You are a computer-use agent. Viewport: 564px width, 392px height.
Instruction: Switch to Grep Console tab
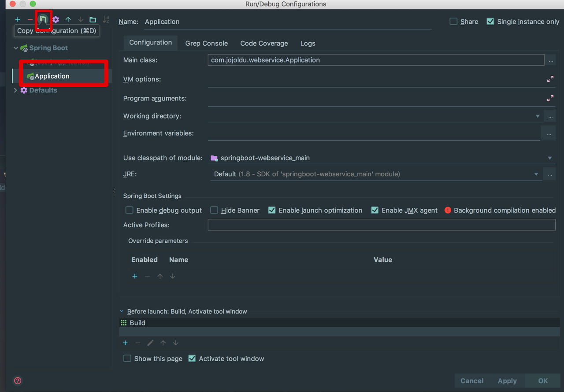point(207,43)
